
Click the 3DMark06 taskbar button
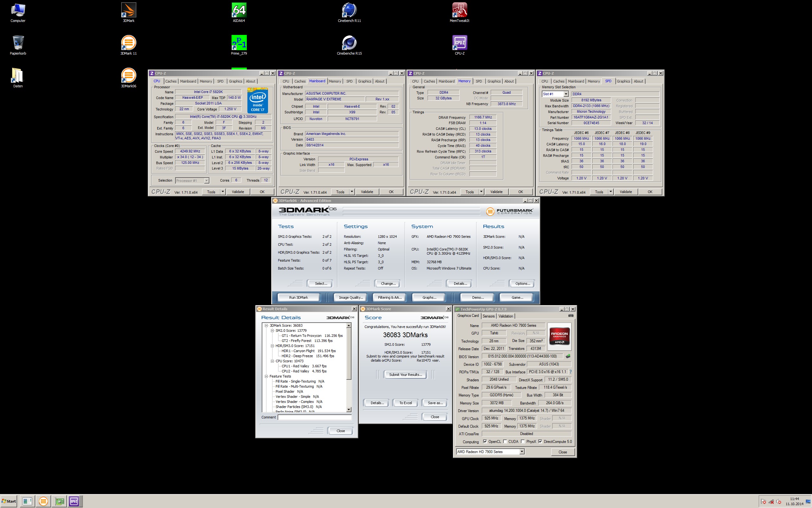pos(43,501)
